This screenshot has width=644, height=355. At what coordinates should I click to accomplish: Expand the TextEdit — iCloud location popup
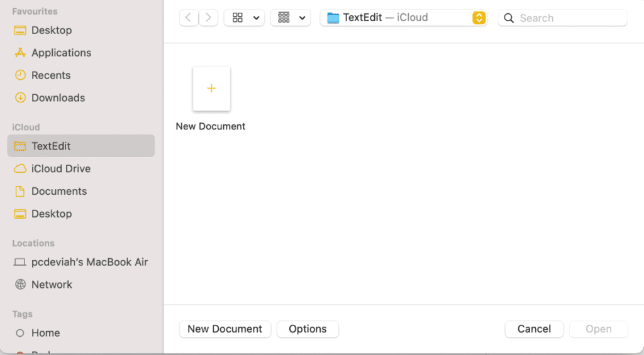479,18
